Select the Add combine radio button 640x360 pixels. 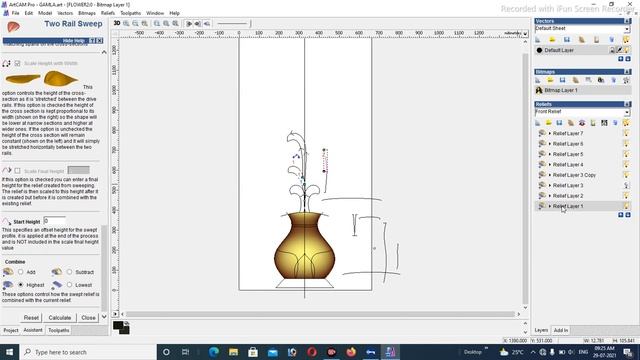point(20,272)
